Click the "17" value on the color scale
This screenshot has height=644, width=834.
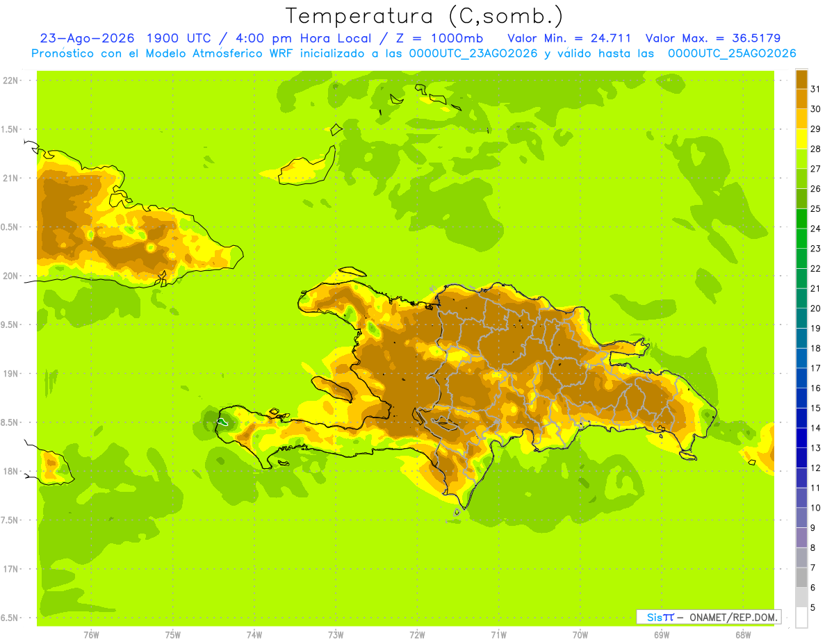(816, 368)
